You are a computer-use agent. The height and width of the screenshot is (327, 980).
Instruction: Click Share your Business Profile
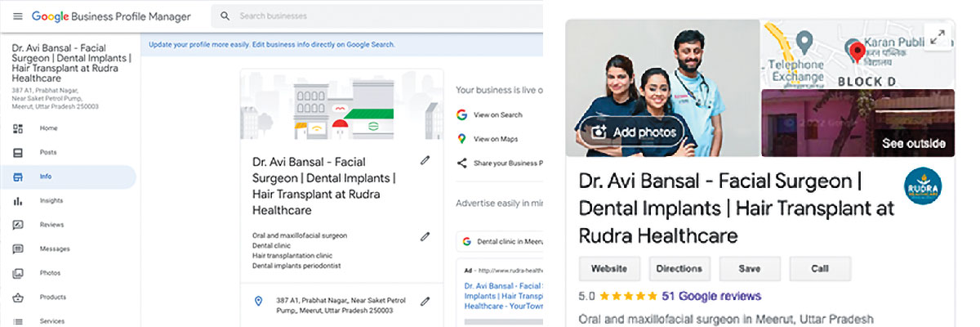[508, 163]
